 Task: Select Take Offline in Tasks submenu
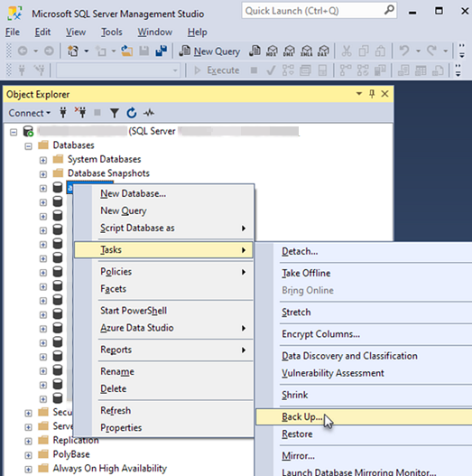(364, 273)
